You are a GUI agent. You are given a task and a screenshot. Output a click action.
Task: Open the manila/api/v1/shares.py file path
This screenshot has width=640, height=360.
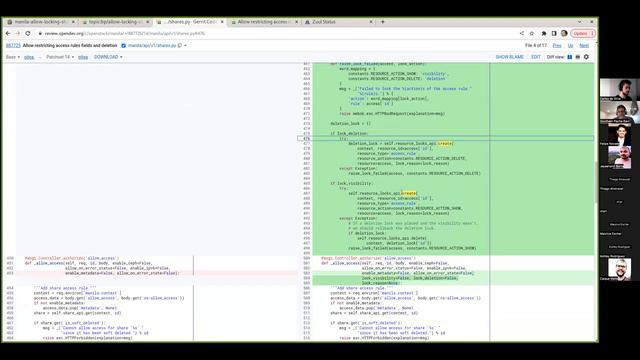pyautogui.click(x=152, y=46)
